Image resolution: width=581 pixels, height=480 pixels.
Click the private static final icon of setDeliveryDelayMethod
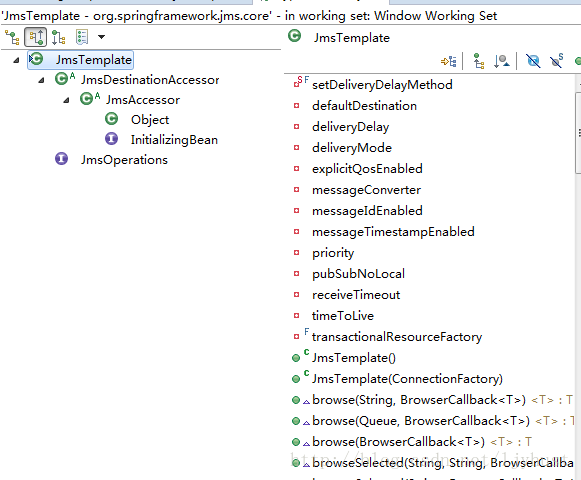pos(301,82)
